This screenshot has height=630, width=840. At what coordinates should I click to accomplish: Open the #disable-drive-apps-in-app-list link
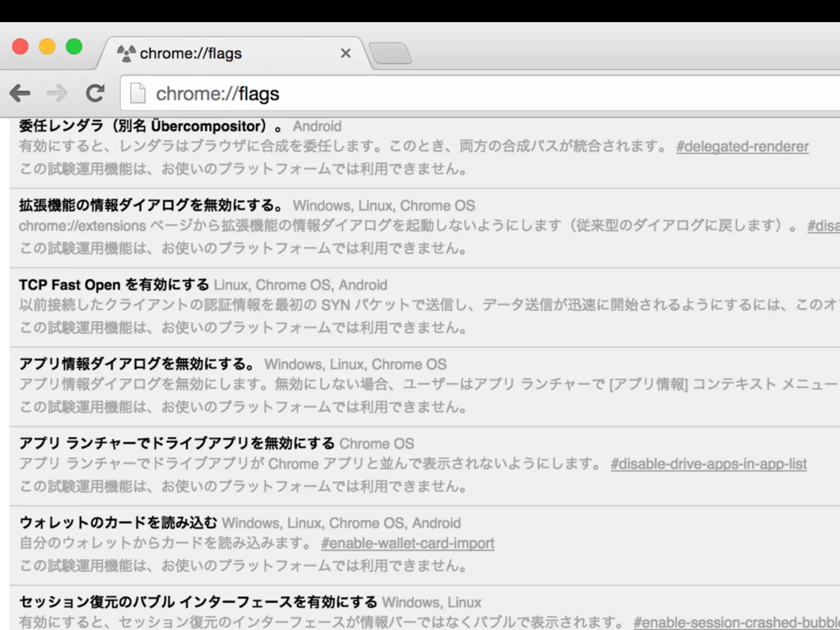point(708,464)
